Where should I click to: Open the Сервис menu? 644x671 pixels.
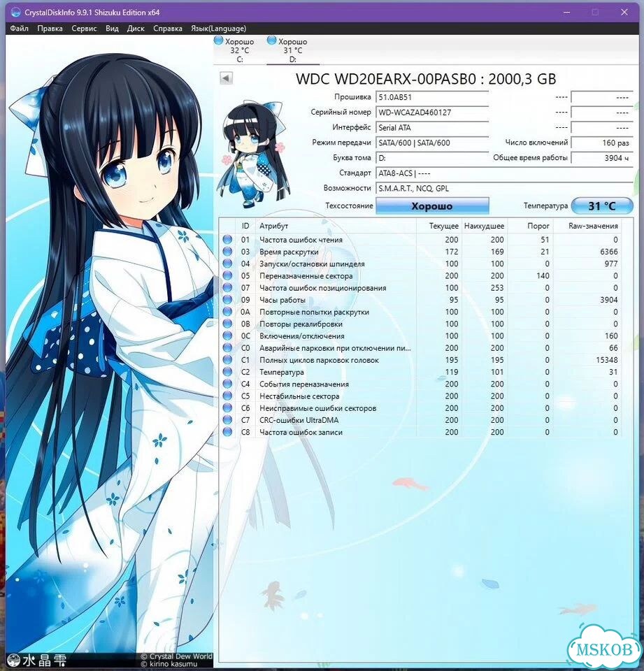click(x=84, y=28)
